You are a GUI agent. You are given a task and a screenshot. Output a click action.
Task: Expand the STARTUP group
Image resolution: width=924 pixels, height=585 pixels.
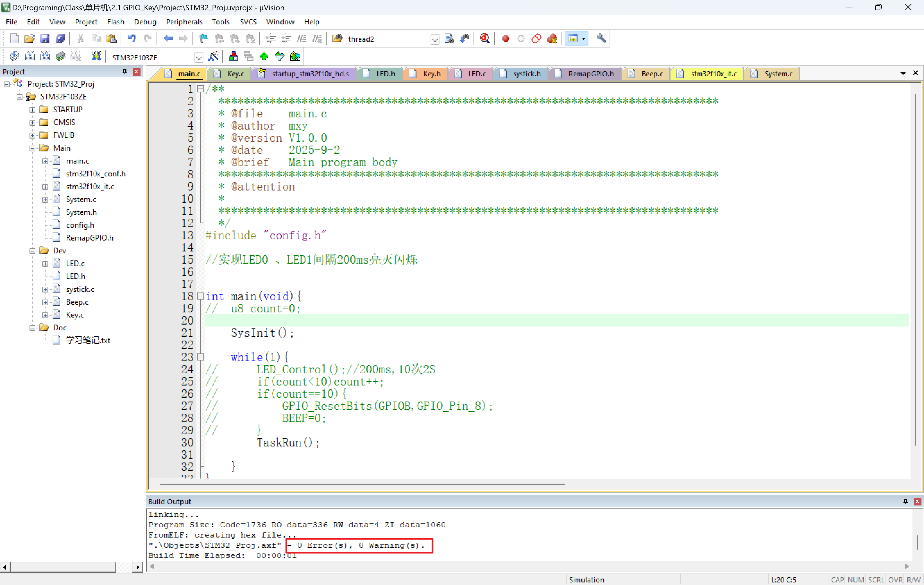(x=32, y=110)
